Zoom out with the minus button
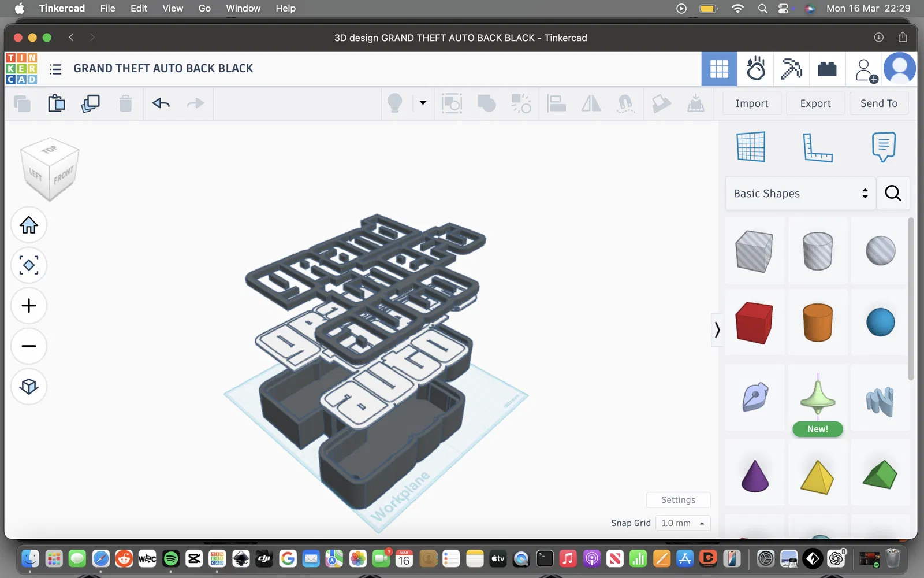The width and height of the screenshot is (924, 578). [x=29, y=346]
